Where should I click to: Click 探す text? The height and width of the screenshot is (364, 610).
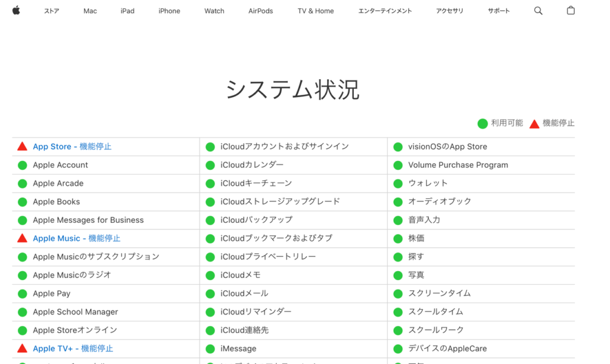[x=416, y=257]
